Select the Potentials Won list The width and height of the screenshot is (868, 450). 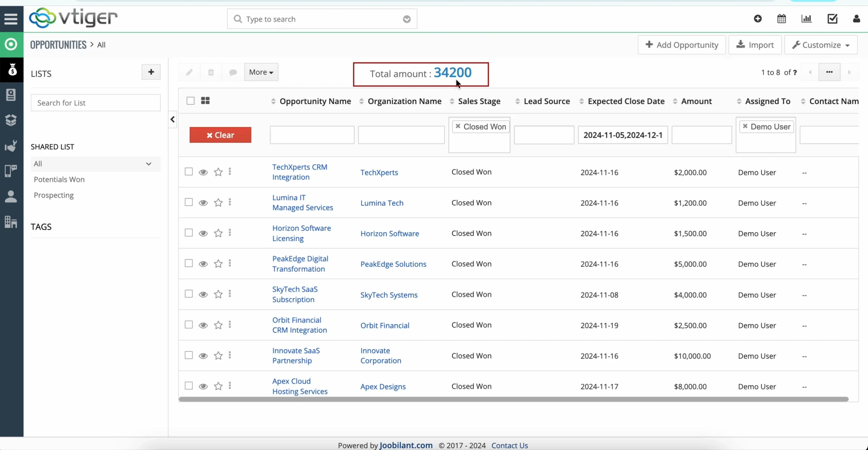point(59,180)
